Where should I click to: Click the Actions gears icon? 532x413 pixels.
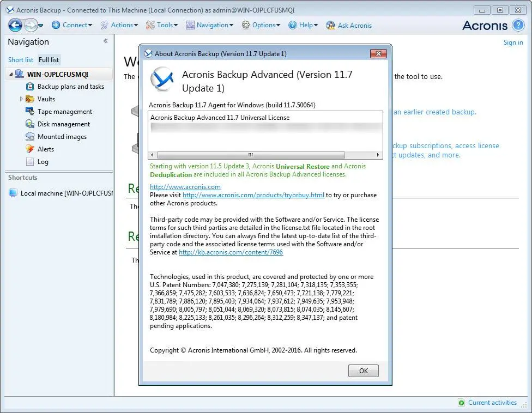pos(105,25)
